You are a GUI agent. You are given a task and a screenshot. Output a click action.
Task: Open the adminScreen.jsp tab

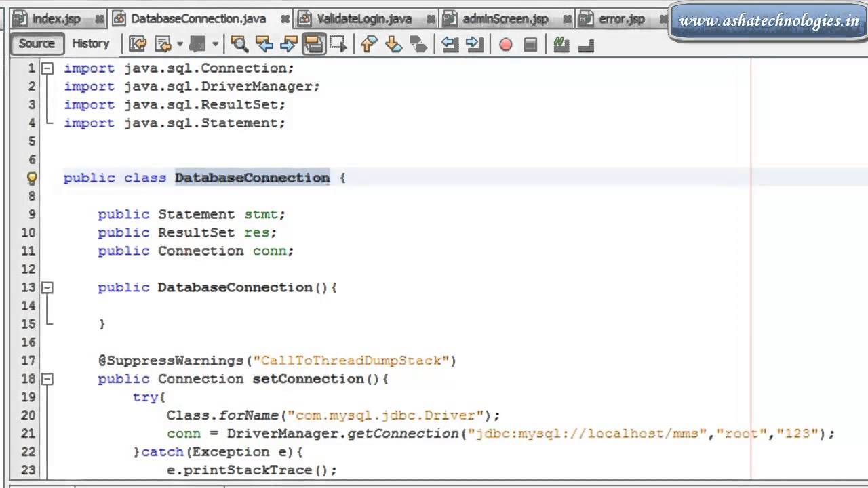[505, 19]
